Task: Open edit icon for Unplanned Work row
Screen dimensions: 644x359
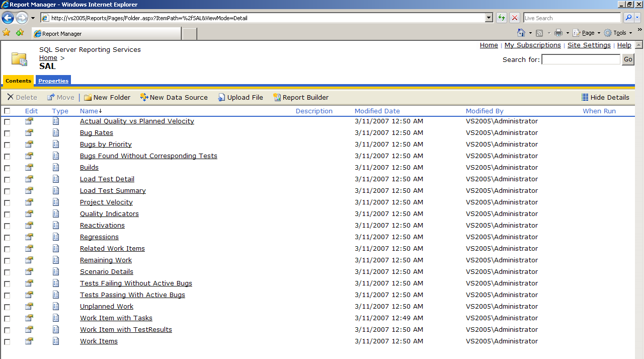Action: point(29,306)
